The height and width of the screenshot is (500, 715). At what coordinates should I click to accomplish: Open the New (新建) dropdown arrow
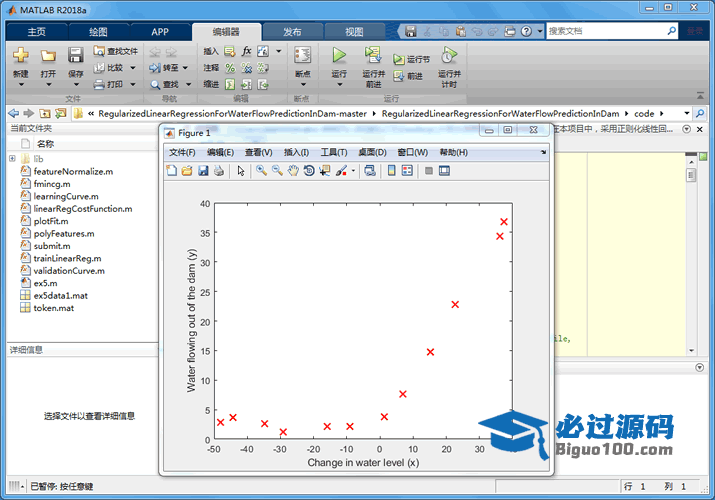pyautogui.click(x=20, y=84)
